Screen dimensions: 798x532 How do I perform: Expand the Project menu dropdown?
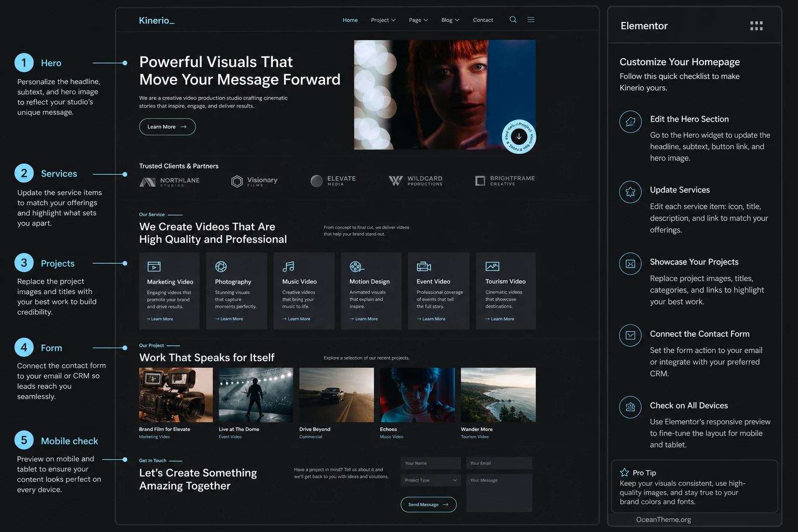383,20
